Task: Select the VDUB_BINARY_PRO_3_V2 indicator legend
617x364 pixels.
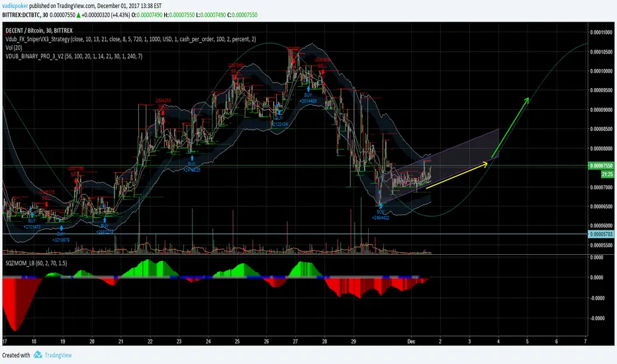Action: 74,56
